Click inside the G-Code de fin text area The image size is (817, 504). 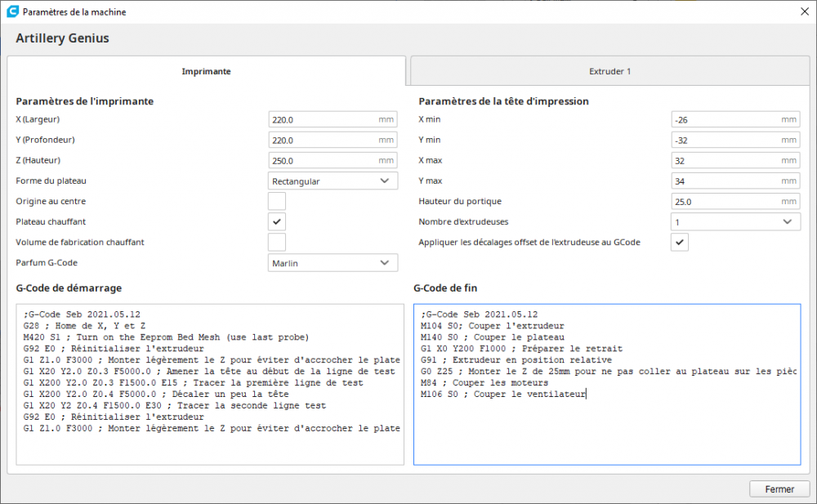[x=607, y=385]
